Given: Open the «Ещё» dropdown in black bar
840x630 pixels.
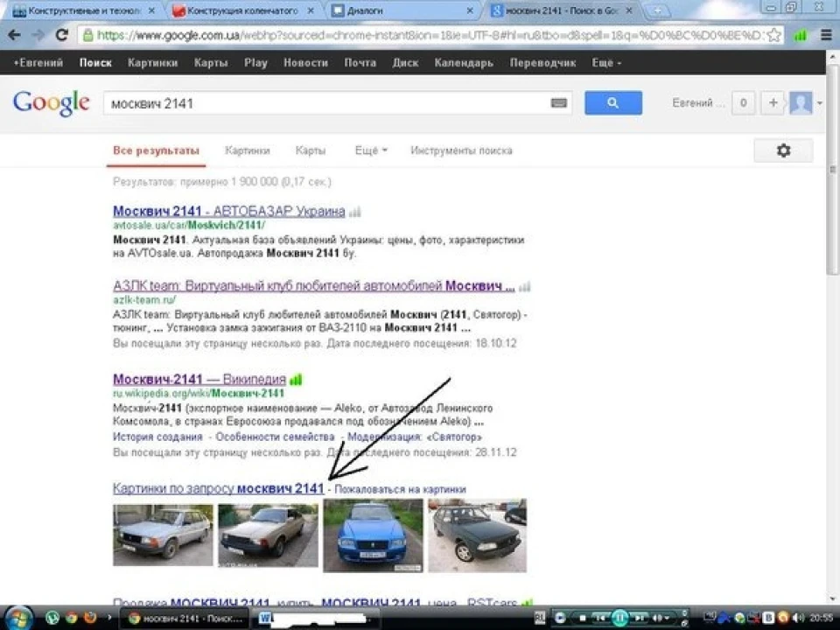Looking at the screenshot, I should (x=606, y=63).
